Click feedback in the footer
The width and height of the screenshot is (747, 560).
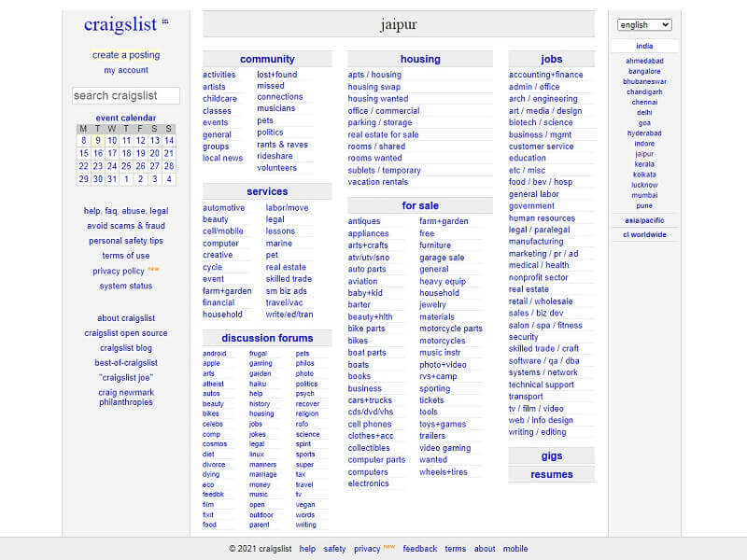(x=419, y=549)
